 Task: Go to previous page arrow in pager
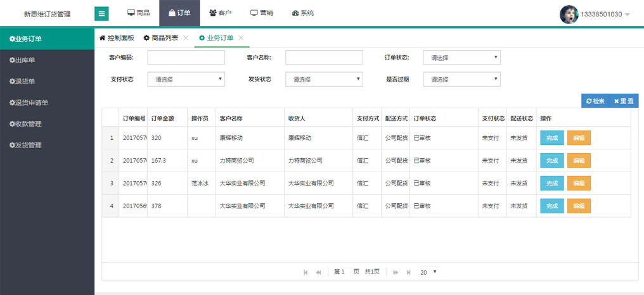(x=319, y=272)
